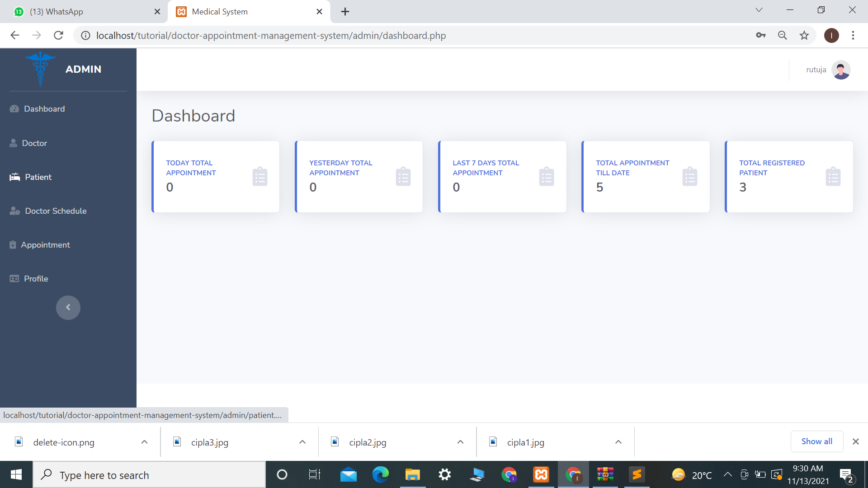Screen dimensions: 868x488
Task: Dismiss the downloads bar
Action: [x=856, y=441]
